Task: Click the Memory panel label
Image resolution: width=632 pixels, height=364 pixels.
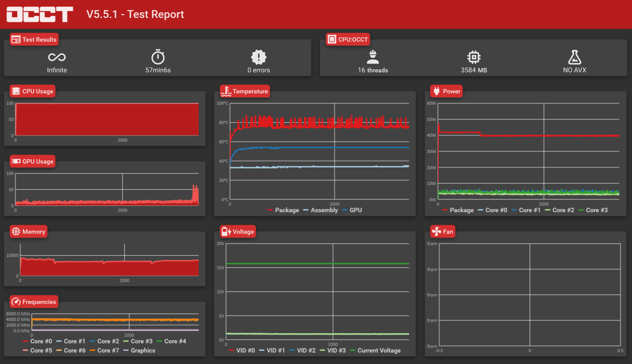Action: tap(29, 232)
